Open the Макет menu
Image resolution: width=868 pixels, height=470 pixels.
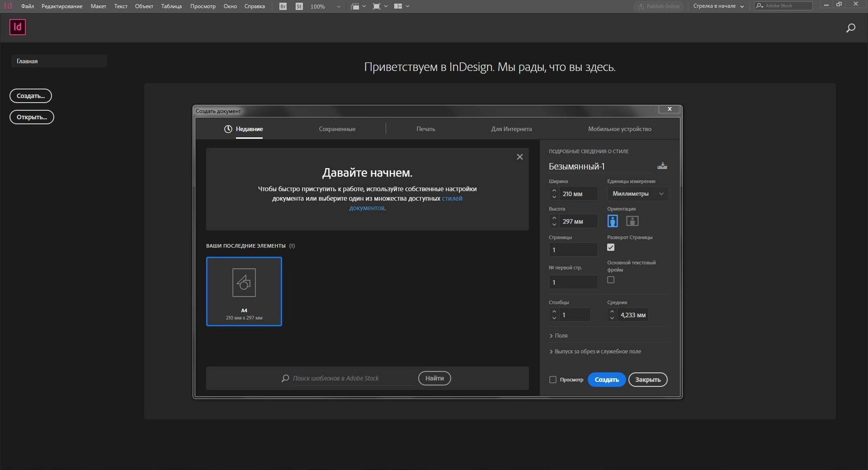point(99,6)
